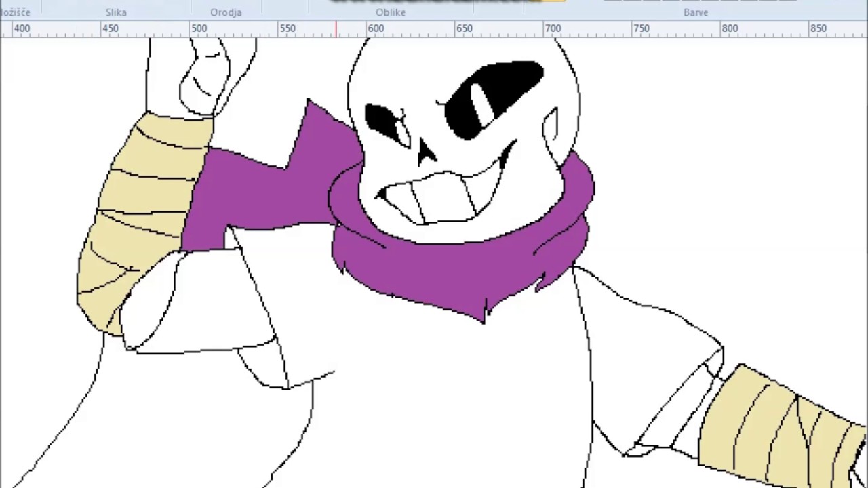868x488 pixels.
Task: Click the Barve ribbon group label
Action: tap(696, 12)
